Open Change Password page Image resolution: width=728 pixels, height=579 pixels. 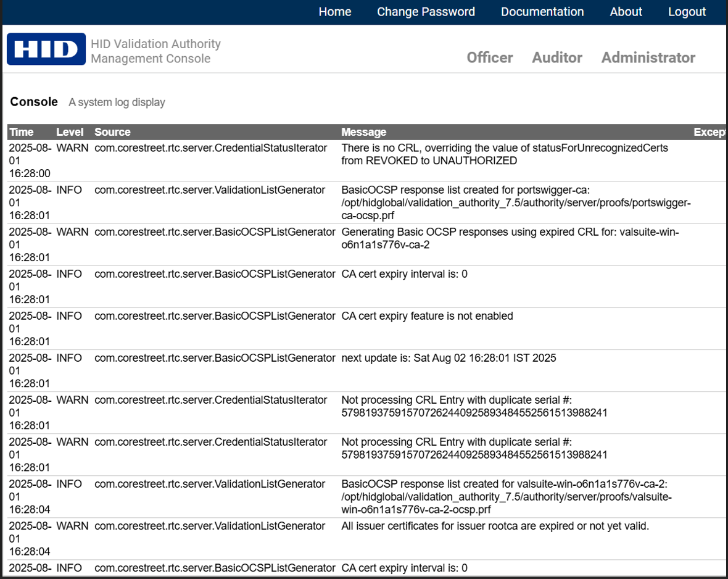pyautogui.click(x=426, y=12)
